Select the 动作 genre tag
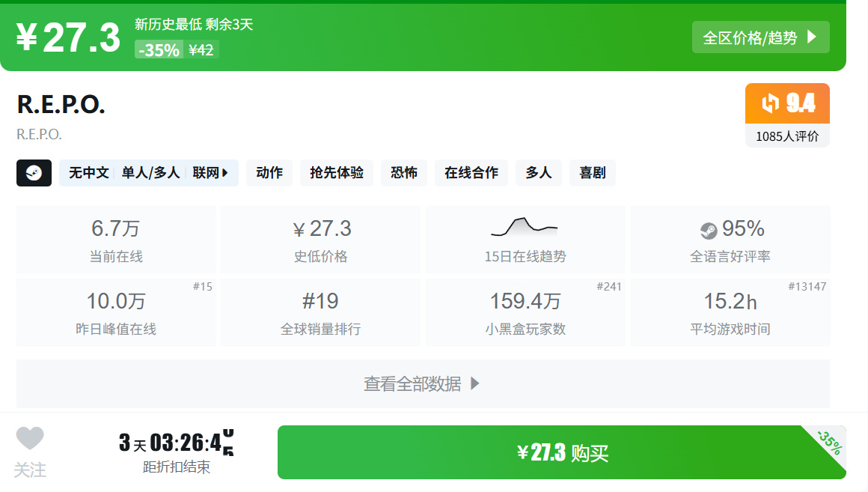The height and width of the screenshot is (492, 868). pos(269,173)
